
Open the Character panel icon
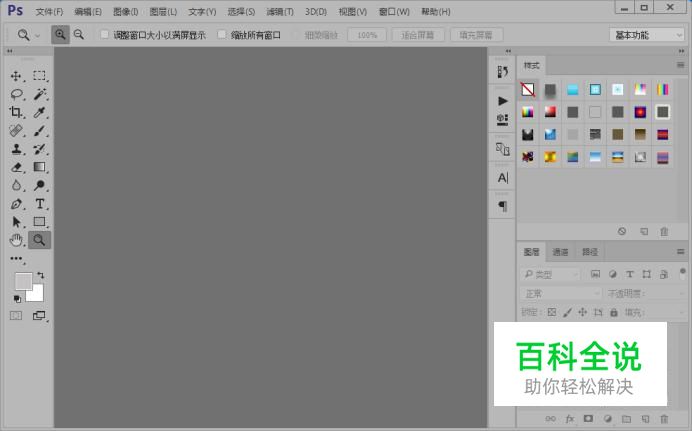503,178
